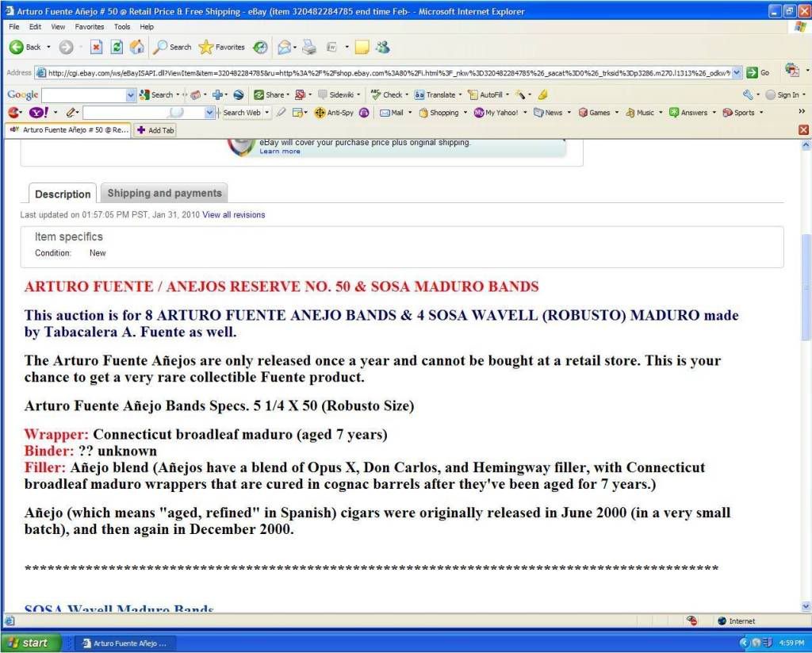
Task: Open the File menu
Action: [x=14, y=26]
